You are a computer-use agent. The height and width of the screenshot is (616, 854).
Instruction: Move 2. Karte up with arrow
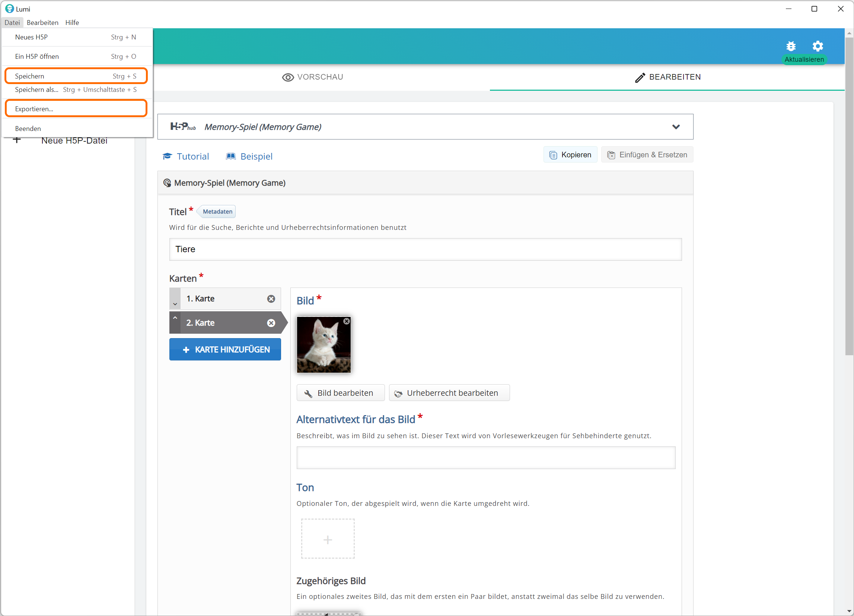[175, 318]
